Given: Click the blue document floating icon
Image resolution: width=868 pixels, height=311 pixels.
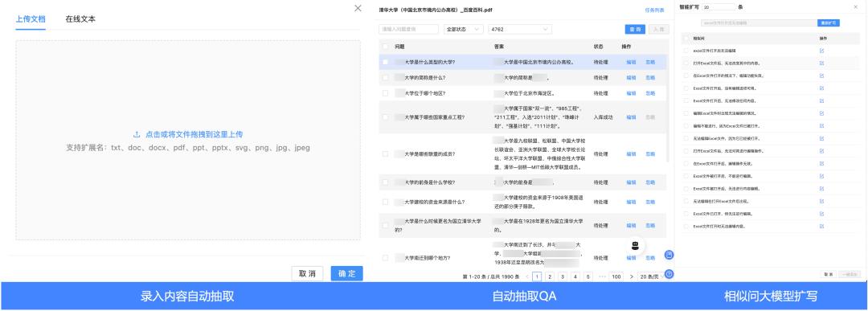Looking at the screenshot, I should (x=669, y=255).
